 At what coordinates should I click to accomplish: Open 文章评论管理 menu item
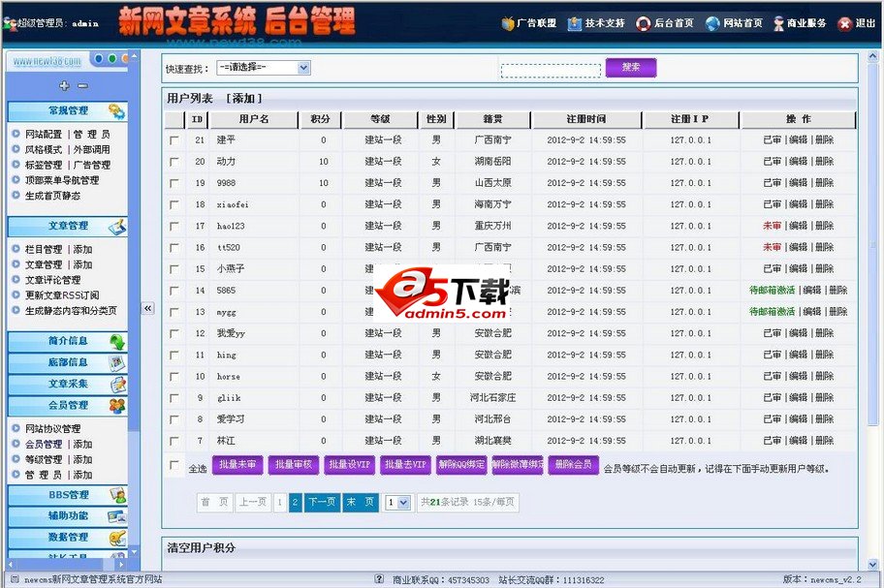pos(52,280)
